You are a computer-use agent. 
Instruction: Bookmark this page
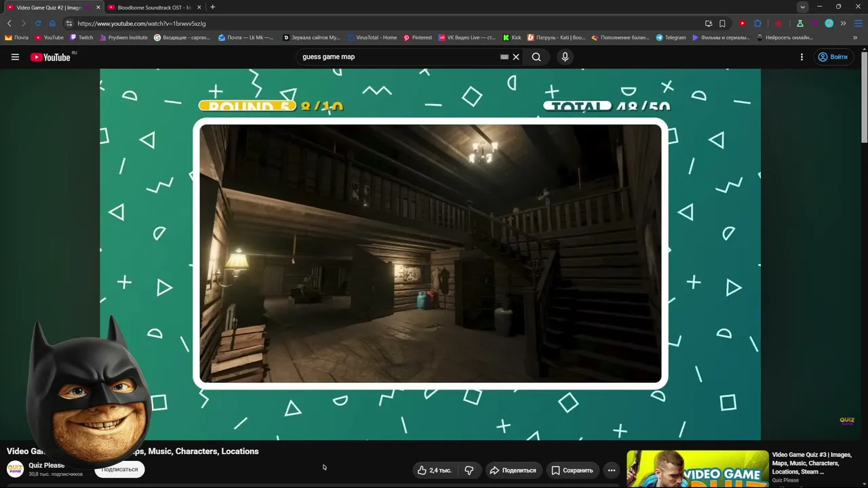click(x=723, y=23)
